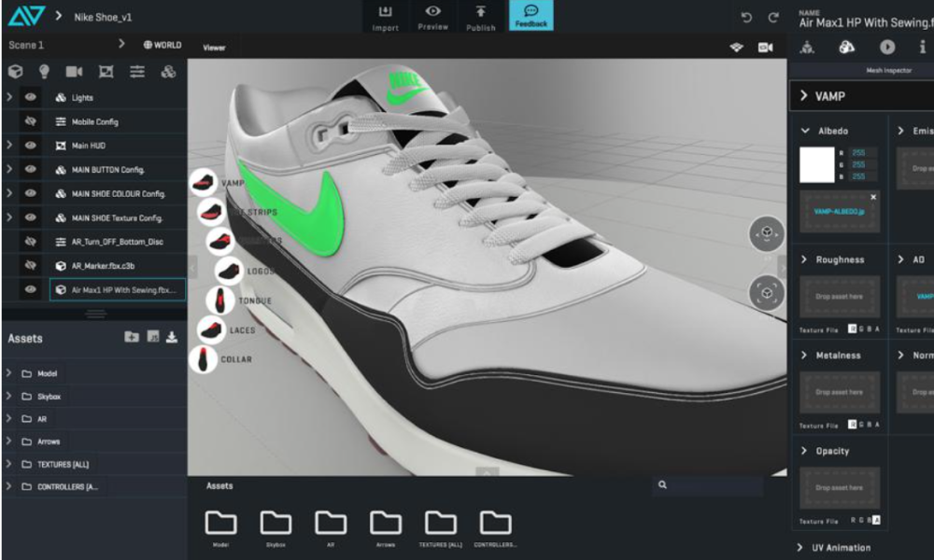Expand the Lights tree node
Viewport: 934px width, 560px height.
(9, 96)
